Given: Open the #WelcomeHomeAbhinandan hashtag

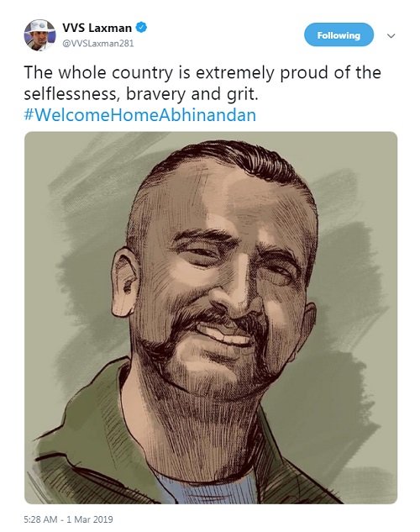Looking at the screenshot, I should tap(139, 114).
